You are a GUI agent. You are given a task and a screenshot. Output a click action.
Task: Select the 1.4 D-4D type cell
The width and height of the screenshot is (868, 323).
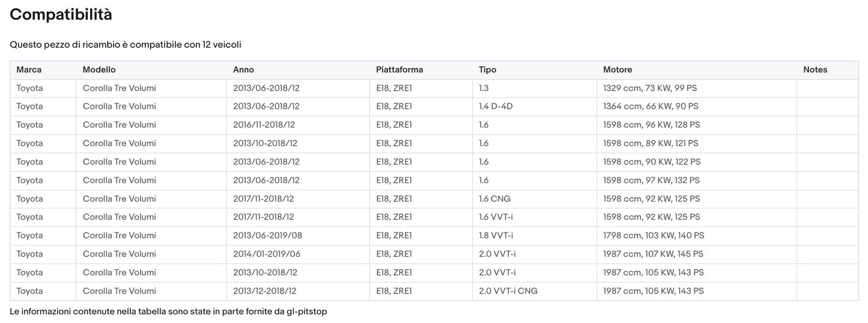point(496,106)
